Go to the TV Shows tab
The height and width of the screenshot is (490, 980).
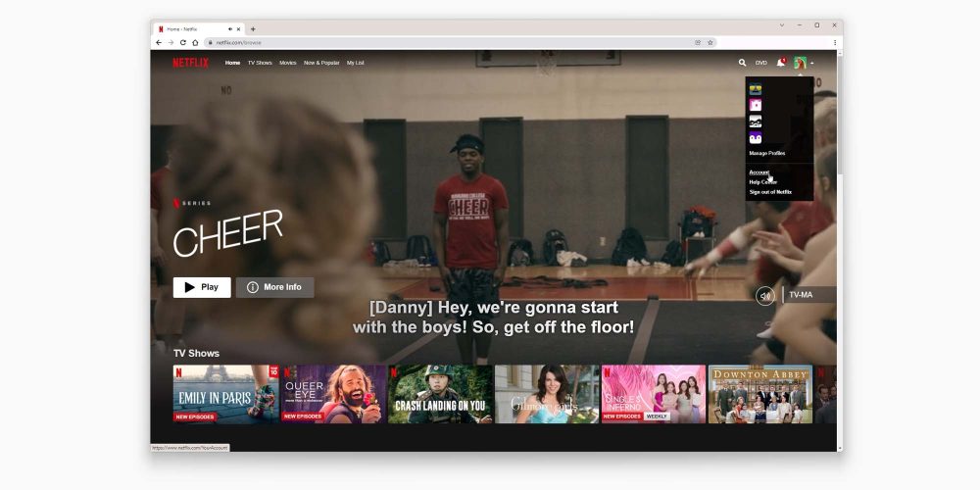[x=260, y=63]
